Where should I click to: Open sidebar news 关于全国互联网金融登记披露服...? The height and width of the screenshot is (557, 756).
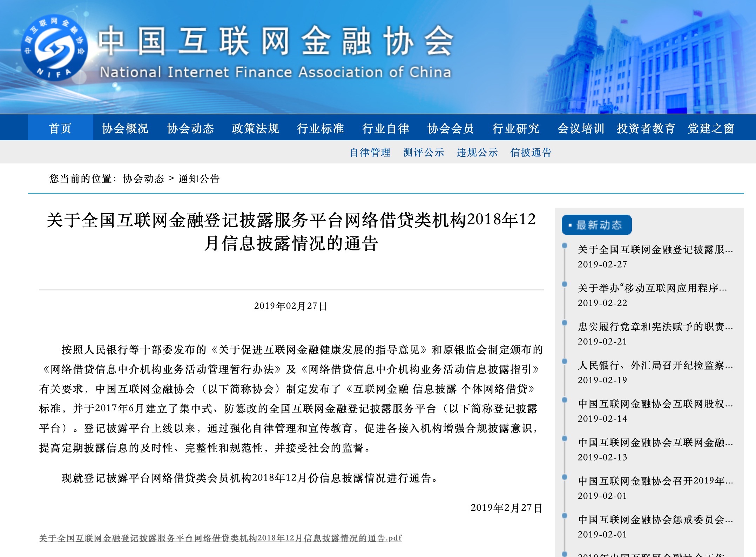655,250
